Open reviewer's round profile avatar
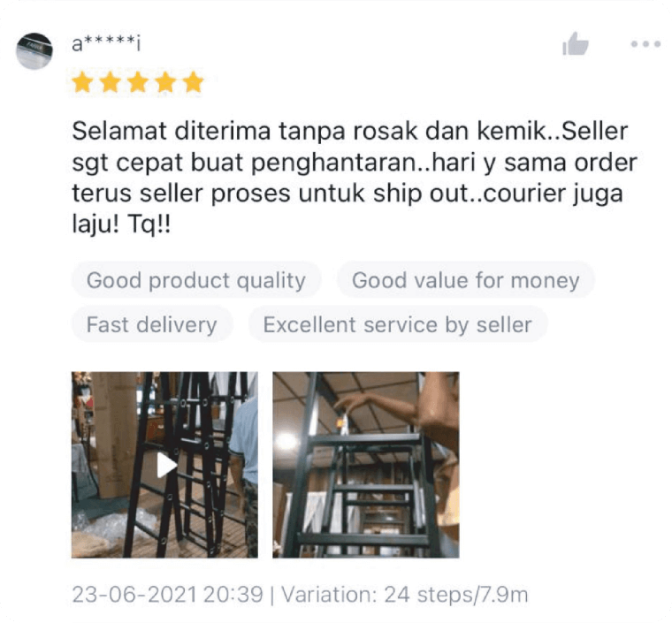 coord(34,51)
